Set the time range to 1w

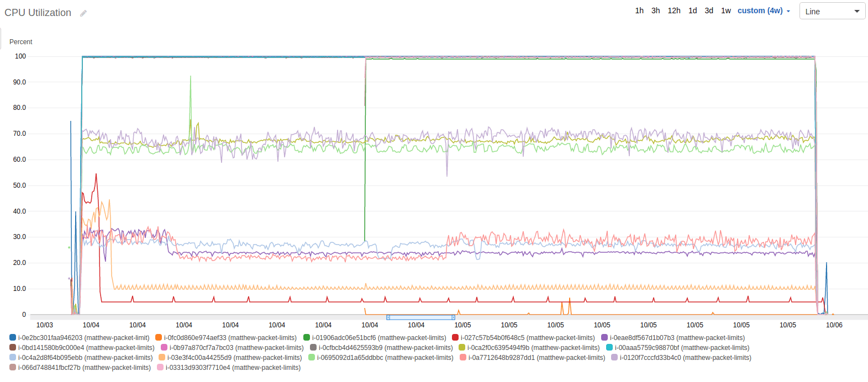(x=725, y=11)
